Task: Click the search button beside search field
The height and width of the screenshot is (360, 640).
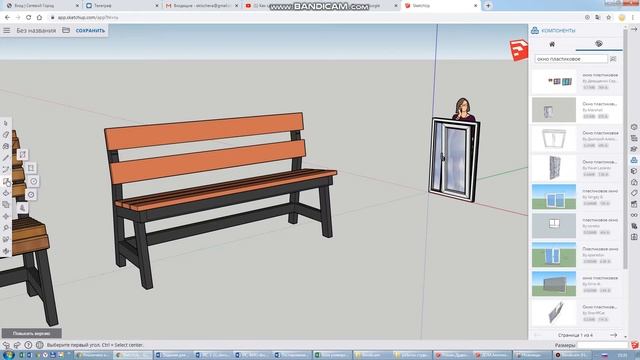Action: [x=613, y=59]
